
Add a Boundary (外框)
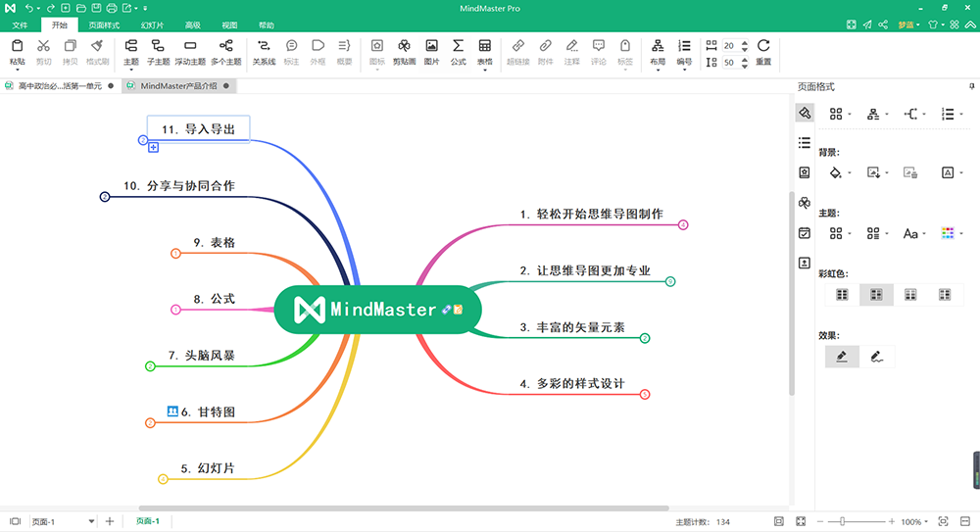318,52
